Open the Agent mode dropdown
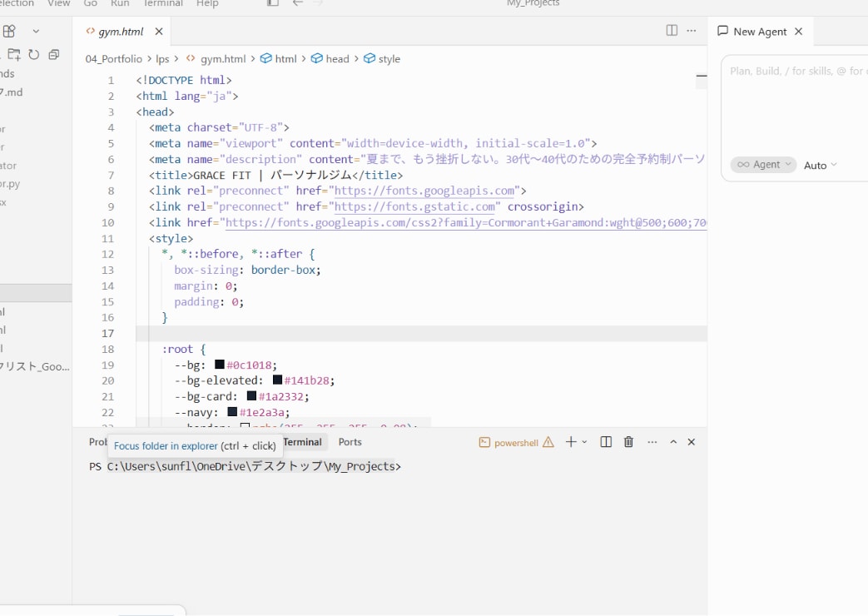This screenshot has height=616, width=868. click(763, 165)
